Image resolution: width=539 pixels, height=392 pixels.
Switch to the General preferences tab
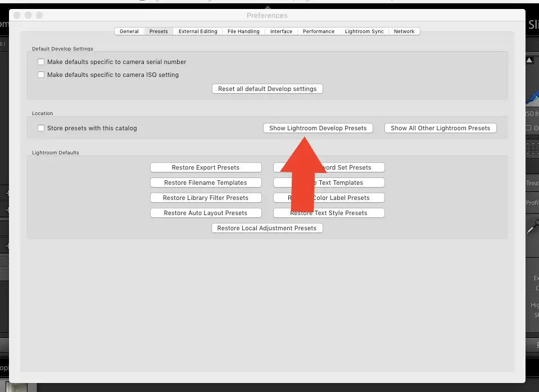pos(129,31)
